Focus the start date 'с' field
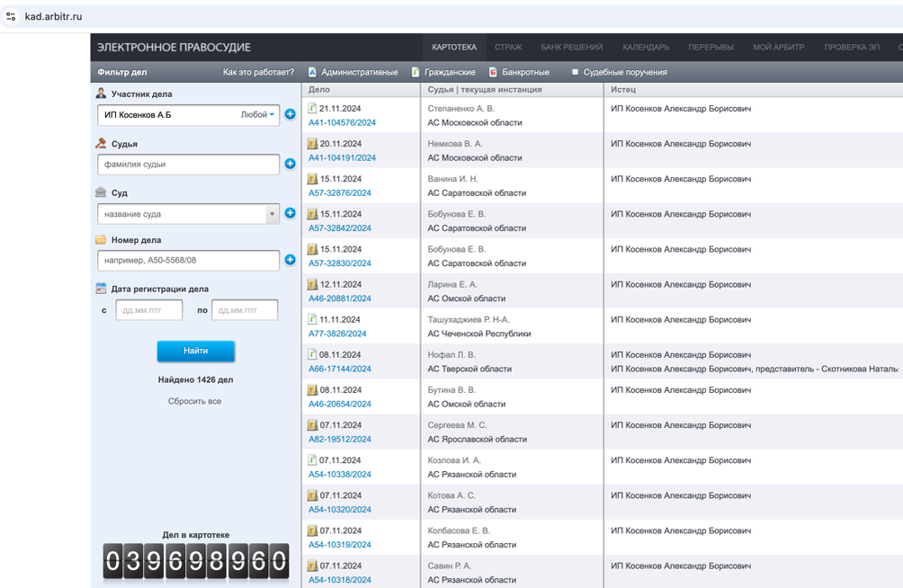The image size is (903, 588). pos(149,310)
